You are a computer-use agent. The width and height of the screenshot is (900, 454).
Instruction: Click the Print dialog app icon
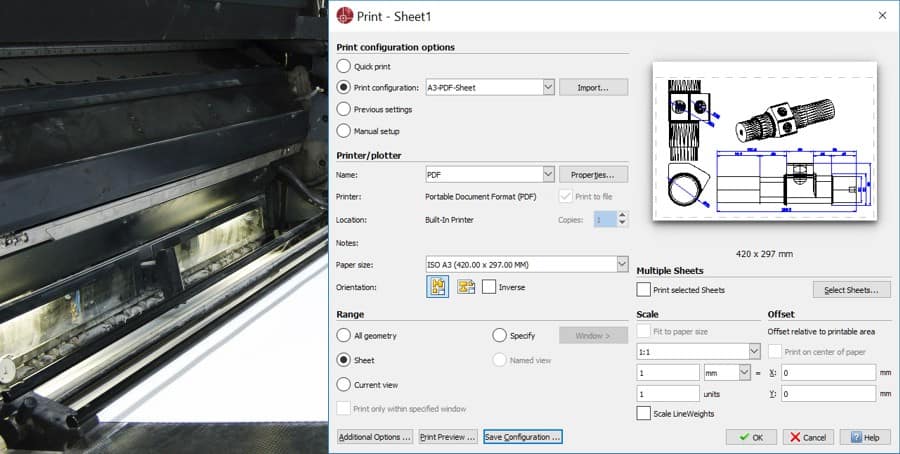point(345,15)
